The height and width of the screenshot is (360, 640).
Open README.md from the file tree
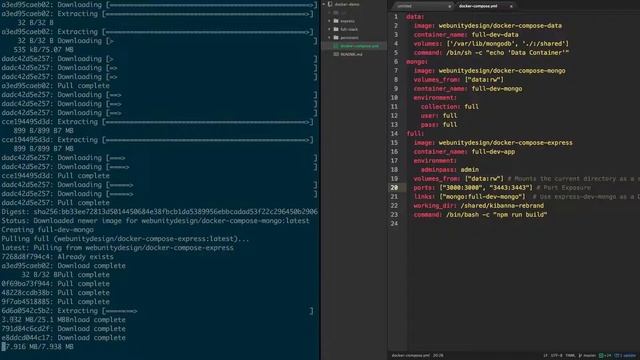click(x=351, y=54)
